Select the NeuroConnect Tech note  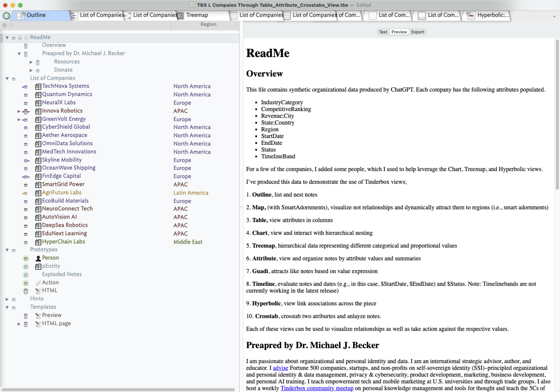click(x=67, y=209)
